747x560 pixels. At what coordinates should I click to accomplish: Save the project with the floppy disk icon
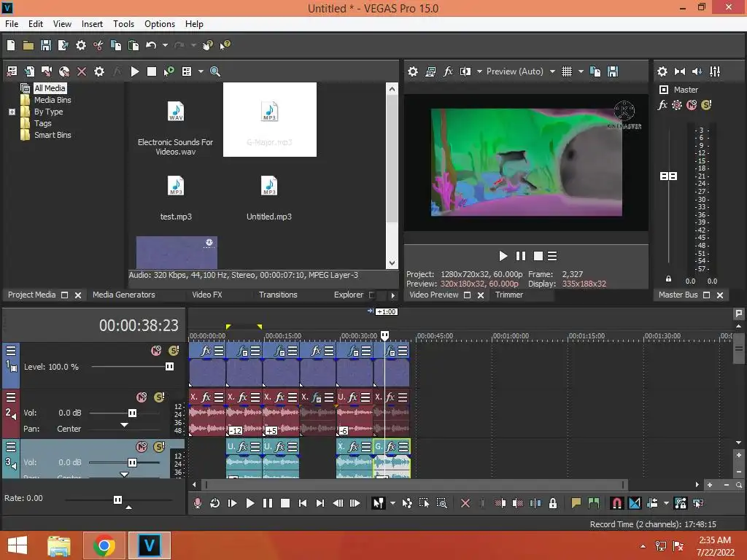point(46,45)
